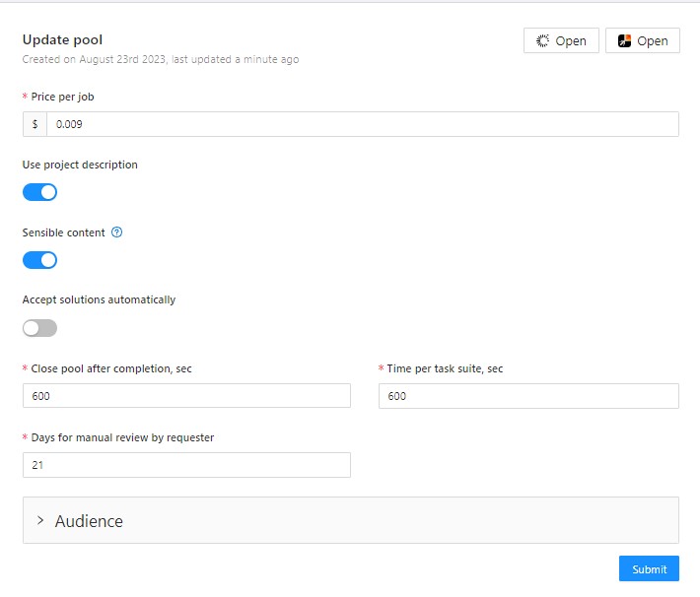
Task: Click the Created on August 23rd text
Action: 160,59
